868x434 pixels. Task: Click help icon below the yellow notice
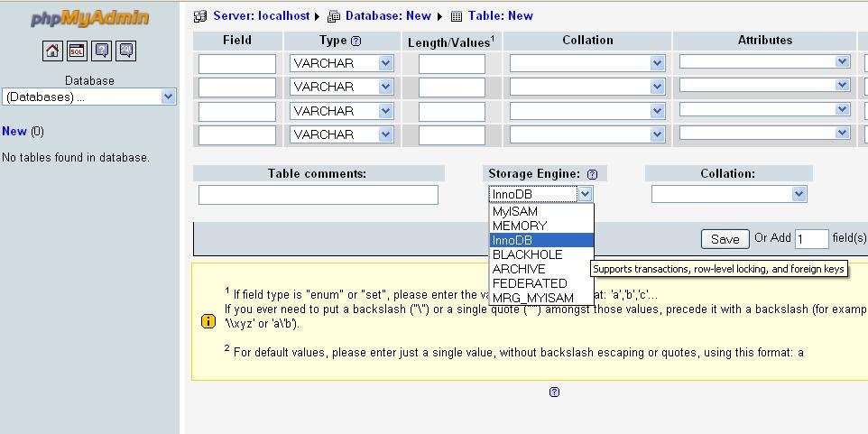pos(554,392)
